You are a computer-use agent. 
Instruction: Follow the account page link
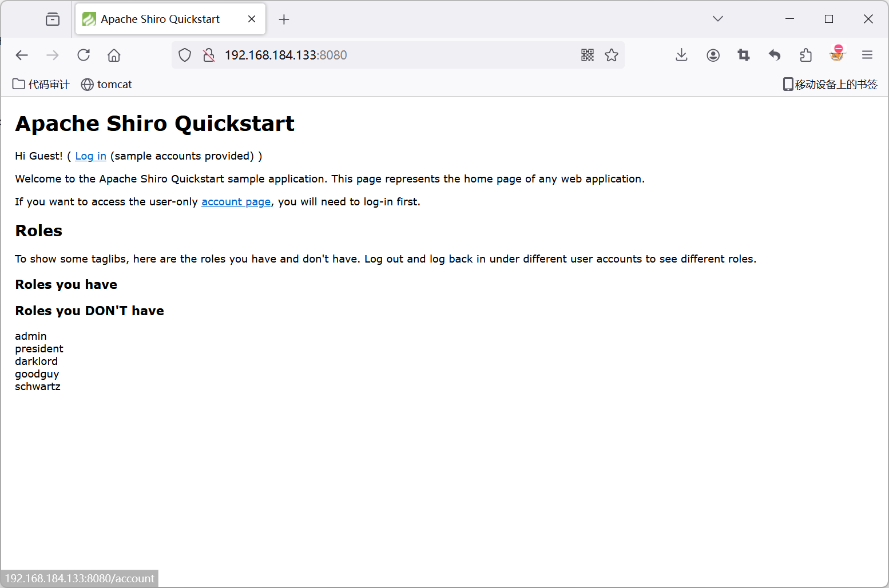(x=236, y=202)
